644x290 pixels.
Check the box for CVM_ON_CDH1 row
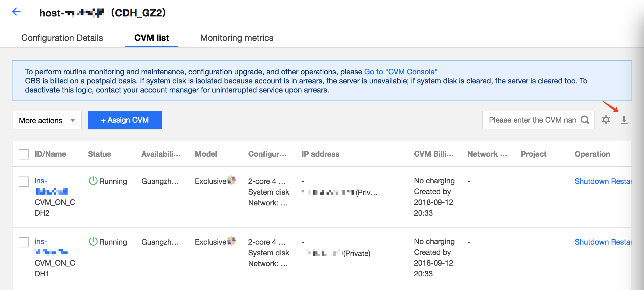click(x=24, y=242)
